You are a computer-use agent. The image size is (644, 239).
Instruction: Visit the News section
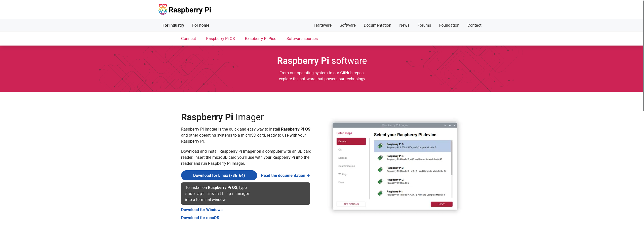[404, 25]
